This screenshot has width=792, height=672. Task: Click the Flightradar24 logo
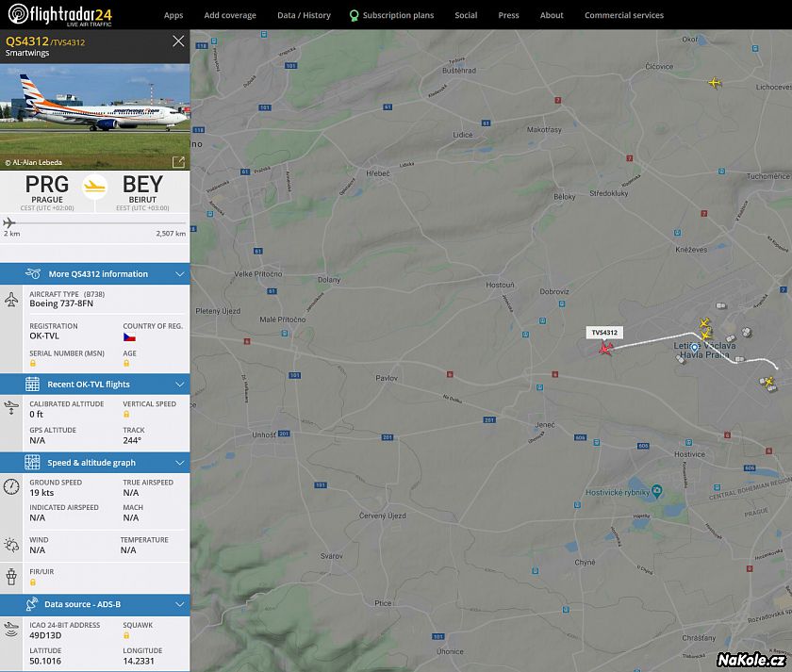click(x=60, y=14)
